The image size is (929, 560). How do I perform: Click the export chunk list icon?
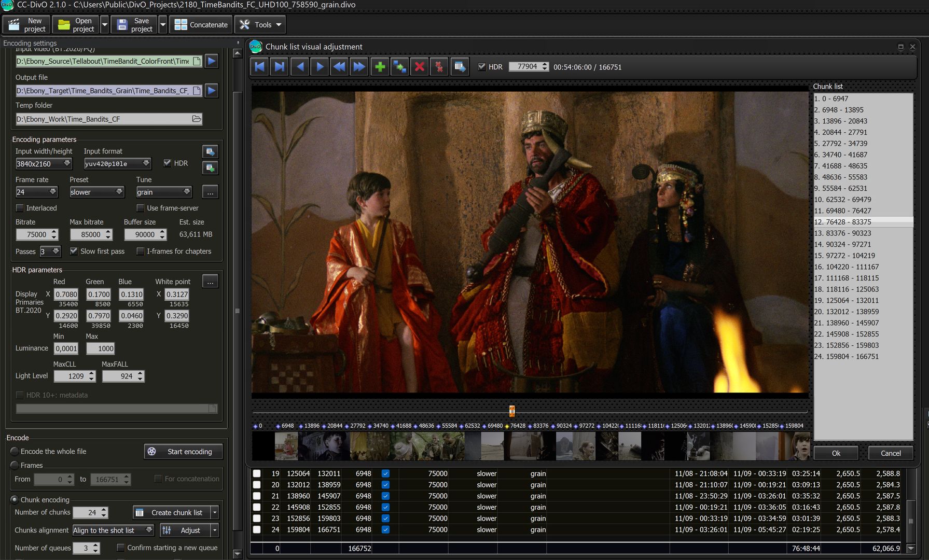coord(460,67)
